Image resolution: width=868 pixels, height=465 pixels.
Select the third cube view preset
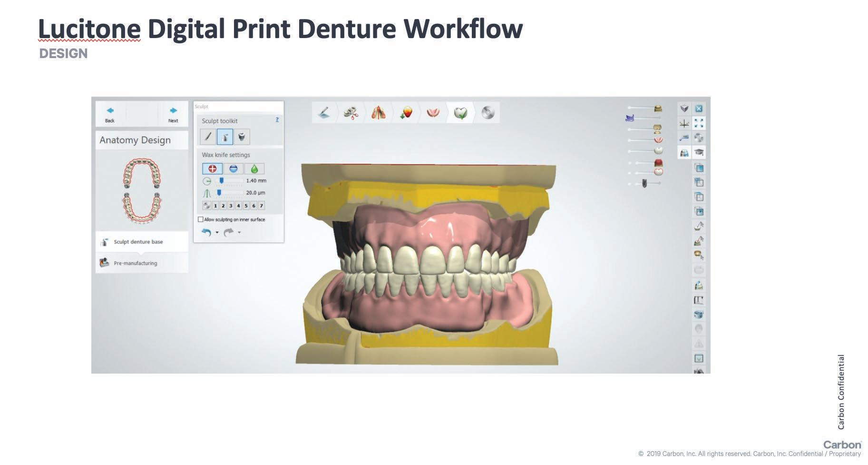[699, 197]
